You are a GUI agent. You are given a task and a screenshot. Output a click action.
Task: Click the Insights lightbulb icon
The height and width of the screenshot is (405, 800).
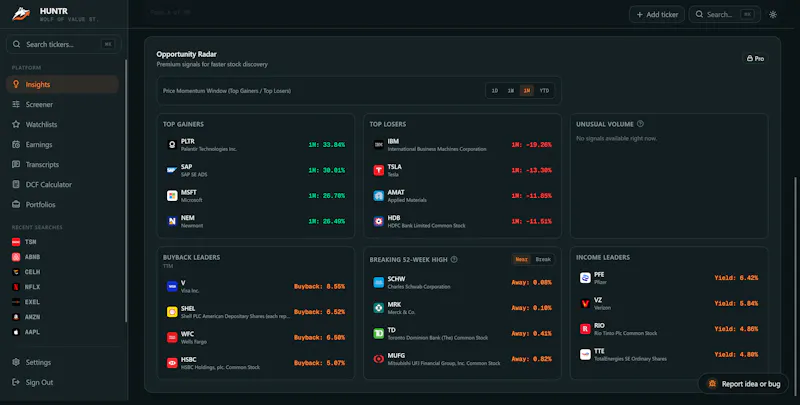[x=16, y=85]
